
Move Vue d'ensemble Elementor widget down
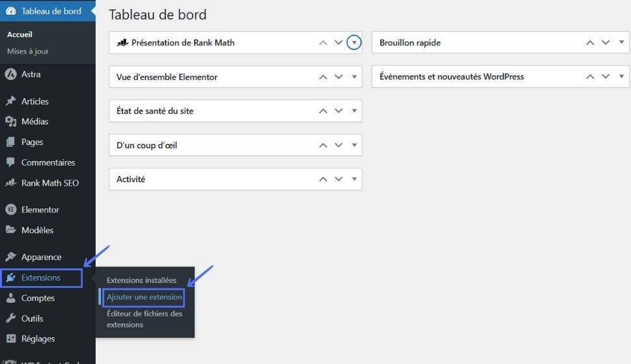pos(338,77)
